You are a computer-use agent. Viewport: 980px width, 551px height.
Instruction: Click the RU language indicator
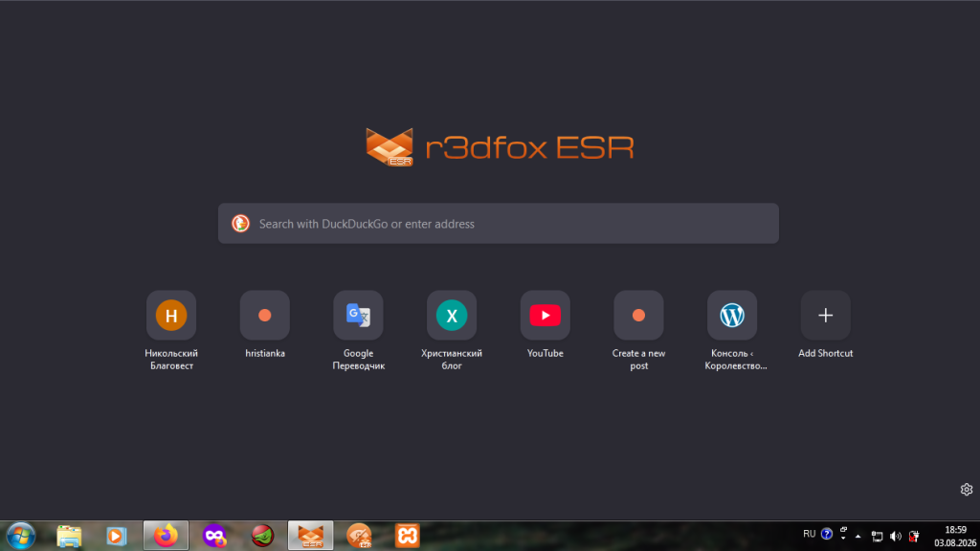(x=810, y=534)
